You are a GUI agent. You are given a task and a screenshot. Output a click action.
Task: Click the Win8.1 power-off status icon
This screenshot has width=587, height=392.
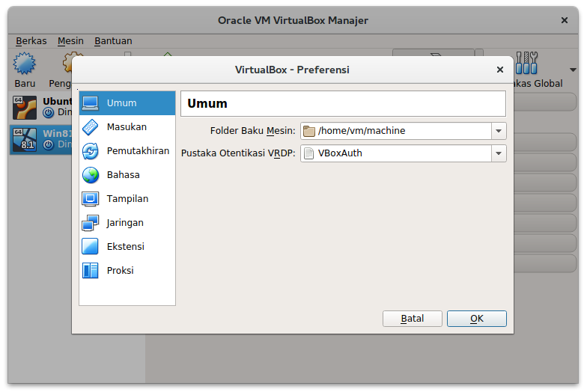pyautogui.click(x=48, y=144)
